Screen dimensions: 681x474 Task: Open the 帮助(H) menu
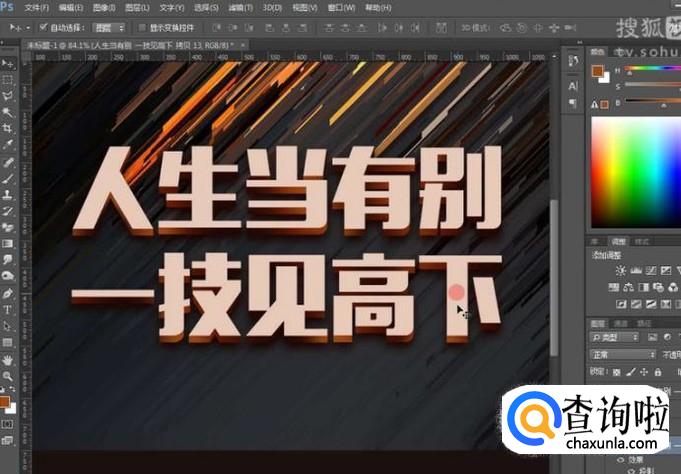click(x=378, y=8)
